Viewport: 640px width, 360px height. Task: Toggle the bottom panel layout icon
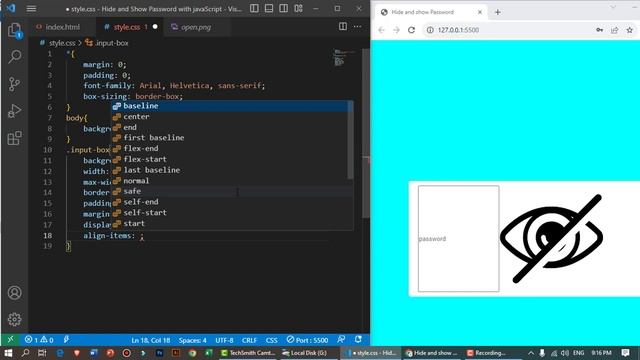click(269, 9)
